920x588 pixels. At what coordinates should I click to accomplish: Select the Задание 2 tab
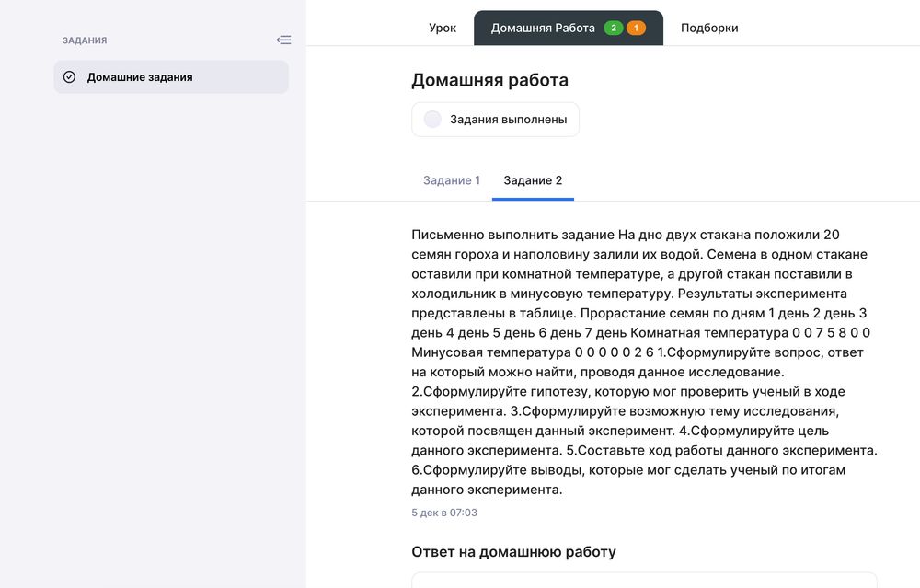[533, 180]
